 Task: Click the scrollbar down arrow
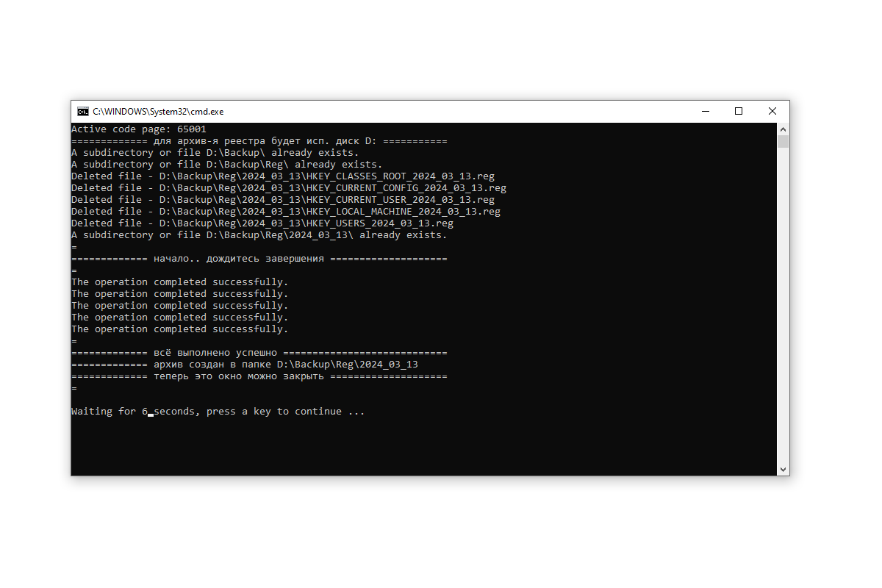(x=784, y=469)
